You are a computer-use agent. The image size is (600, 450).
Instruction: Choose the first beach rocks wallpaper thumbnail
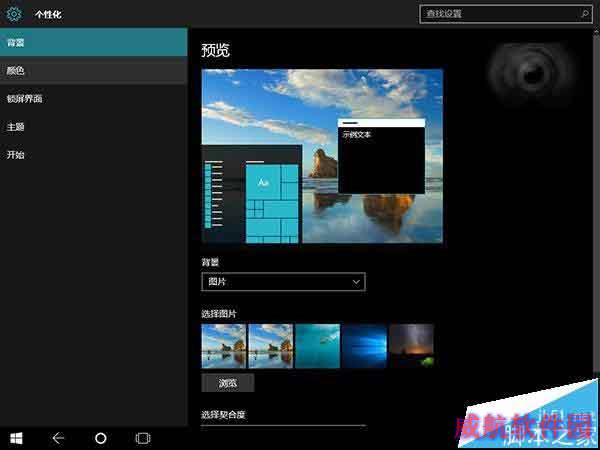tap(223, 346)
